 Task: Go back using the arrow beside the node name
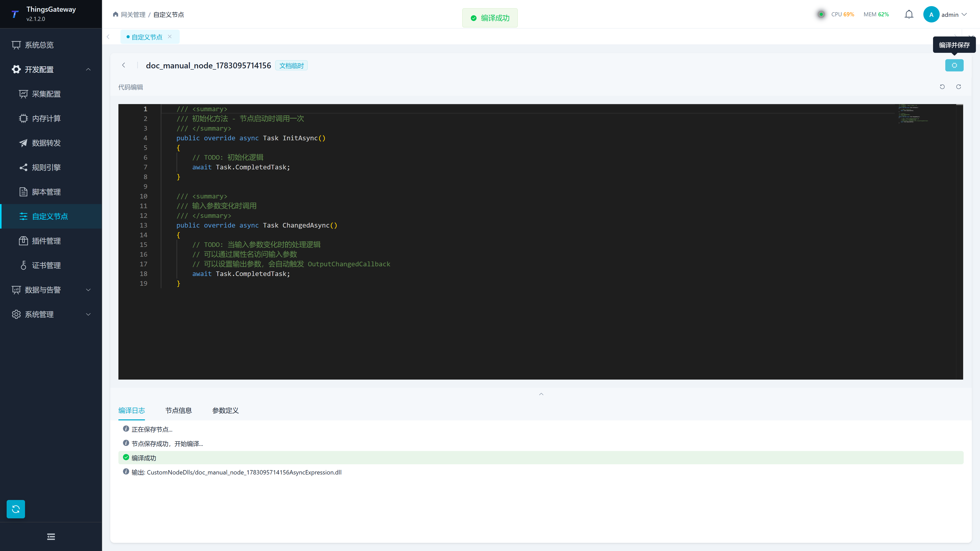coord(124,65)
